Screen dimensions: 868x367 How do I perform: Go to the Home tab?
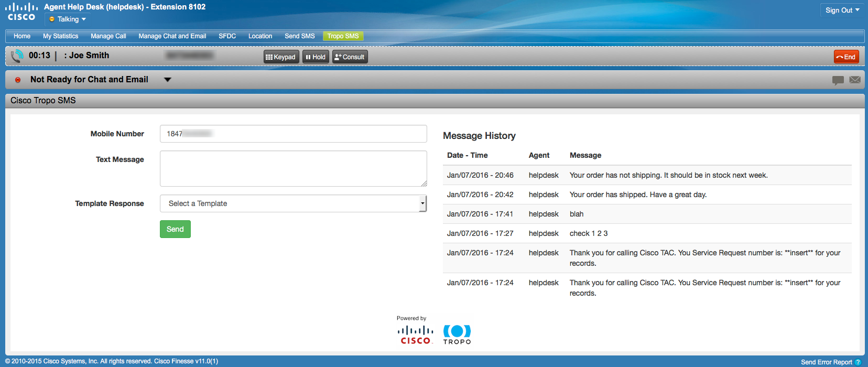point(22,36)
